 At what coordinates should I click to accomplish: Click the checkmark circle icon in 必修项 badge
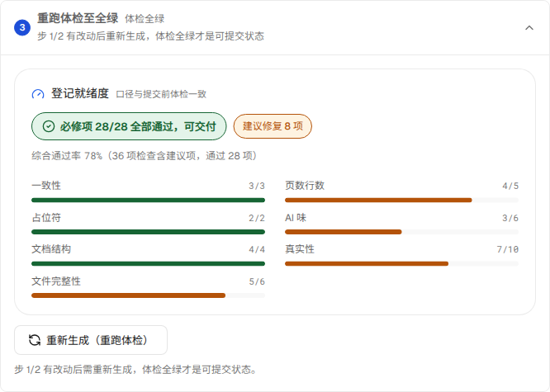pyautogui.click(x=49, y=126)
